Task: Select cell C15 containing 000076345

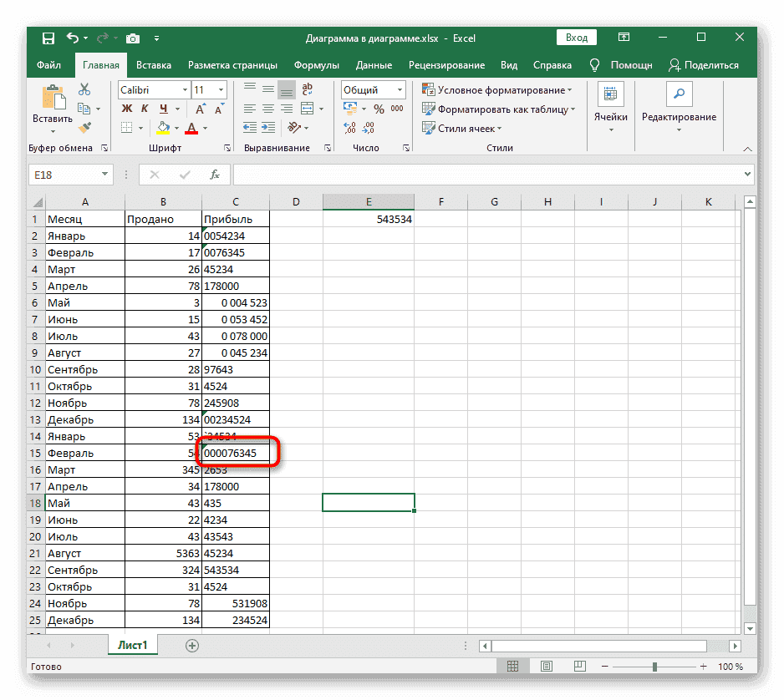Action: point(236,454)
